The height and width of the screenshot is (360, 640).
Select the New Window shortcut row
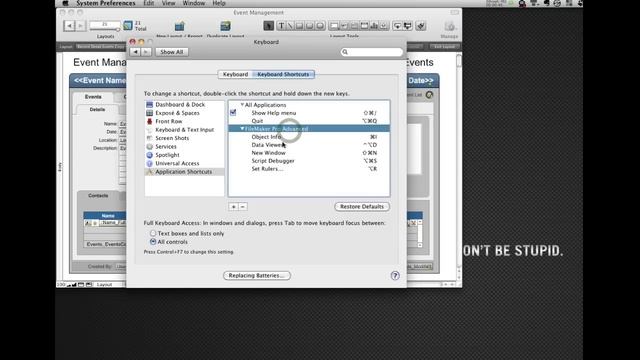pos(309,153)
